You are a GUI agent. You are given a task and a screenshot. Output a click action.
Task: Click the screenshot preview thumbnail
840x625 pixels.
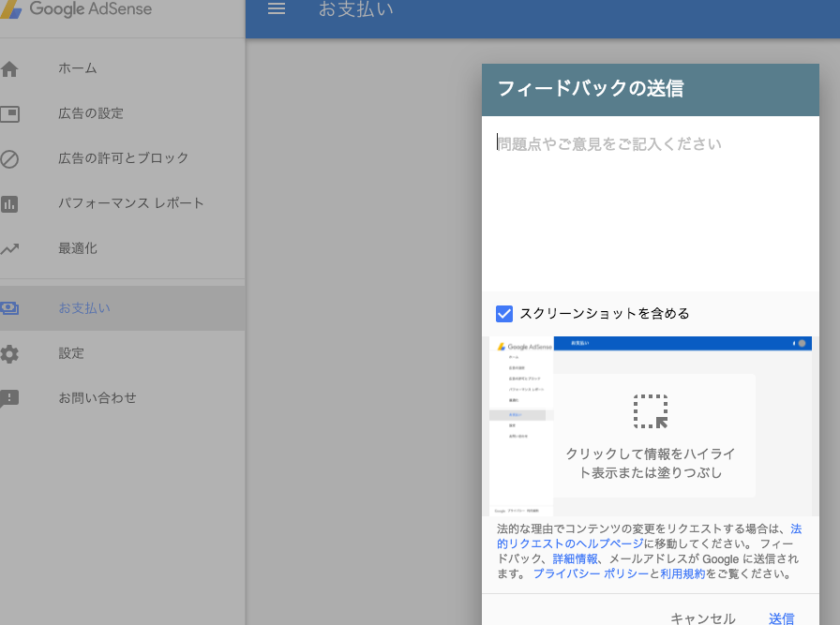(x=651, y=425)
